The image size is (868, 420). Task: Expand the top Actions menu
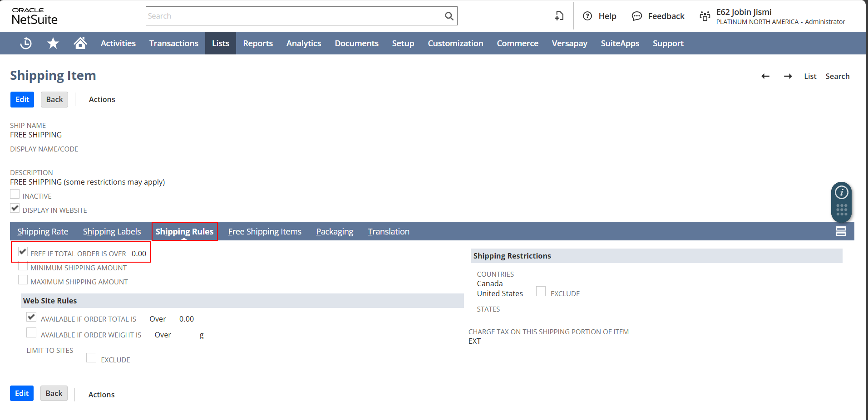[x=102, y=99]
